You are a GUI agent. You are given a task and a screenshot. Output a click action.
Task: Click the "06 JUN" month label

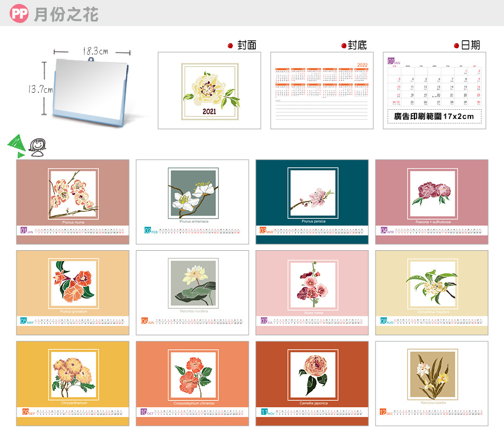pyautogui.click(x=148, y=321)
